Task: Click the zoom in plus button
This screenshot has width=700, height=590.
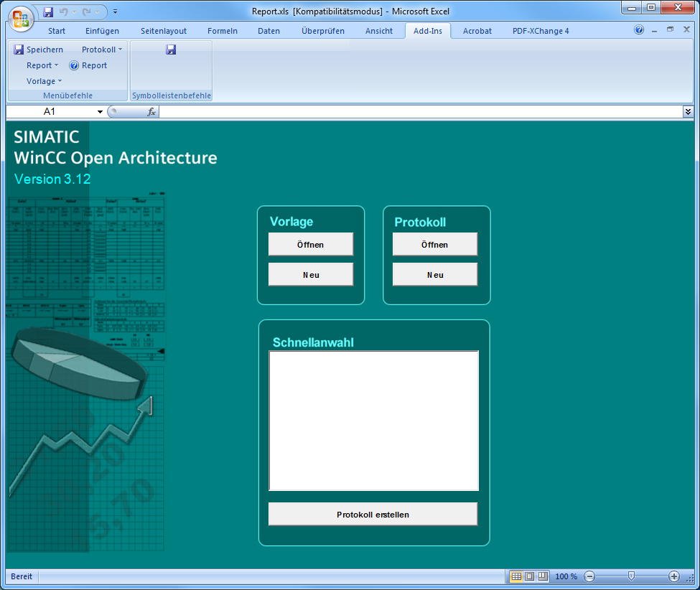Action: point(674,576)
